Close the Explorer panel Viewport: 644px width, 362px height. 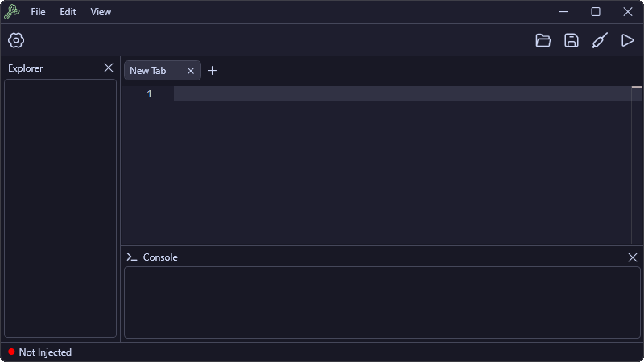click(x=109, y=68)
